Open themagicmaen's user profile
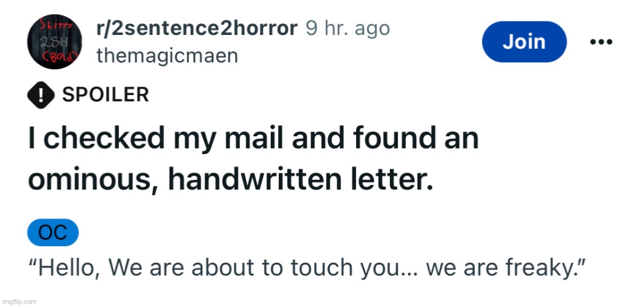The image size is (644, 307). coord(167,55)
